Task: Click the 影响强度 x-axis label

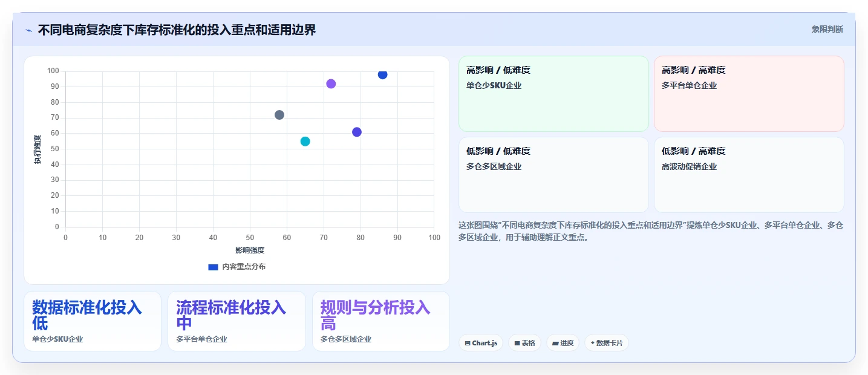Action: point(250,250)
